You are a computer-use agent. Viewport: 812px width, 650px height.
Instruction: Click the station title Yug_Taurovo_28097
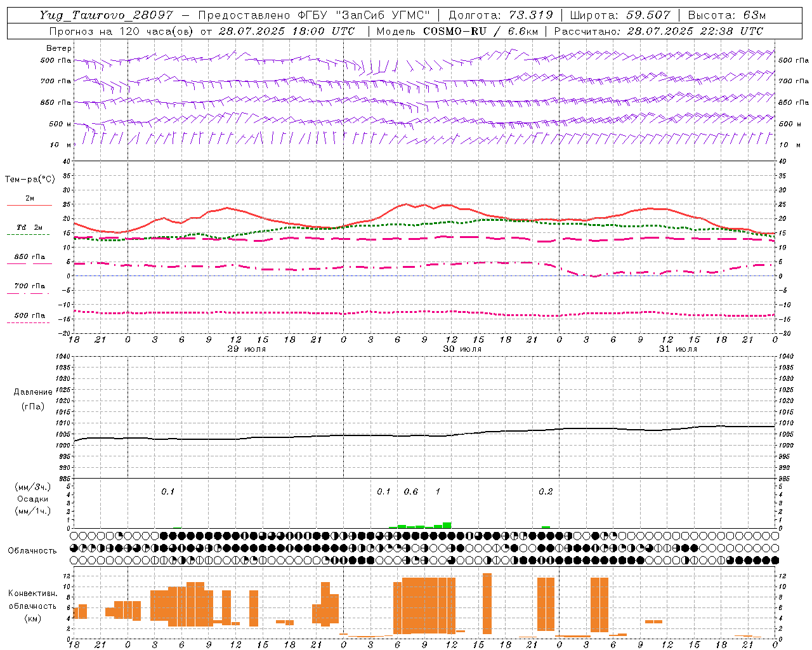pos(106,15)
